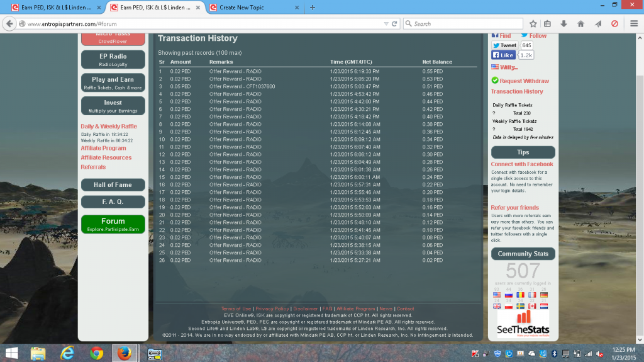Open the URL history dropdown arrow
Screen dimensions: 644x362
(386, 24)
